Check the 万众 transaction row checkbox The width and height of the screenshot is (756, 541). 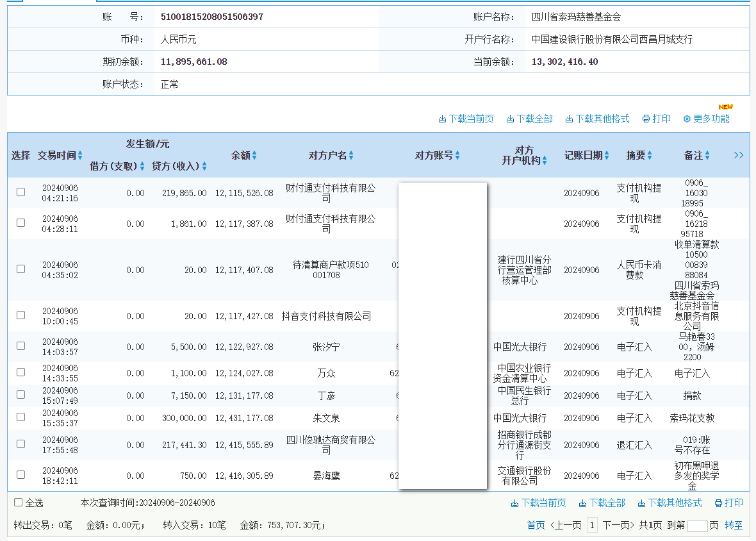[21, 372]
